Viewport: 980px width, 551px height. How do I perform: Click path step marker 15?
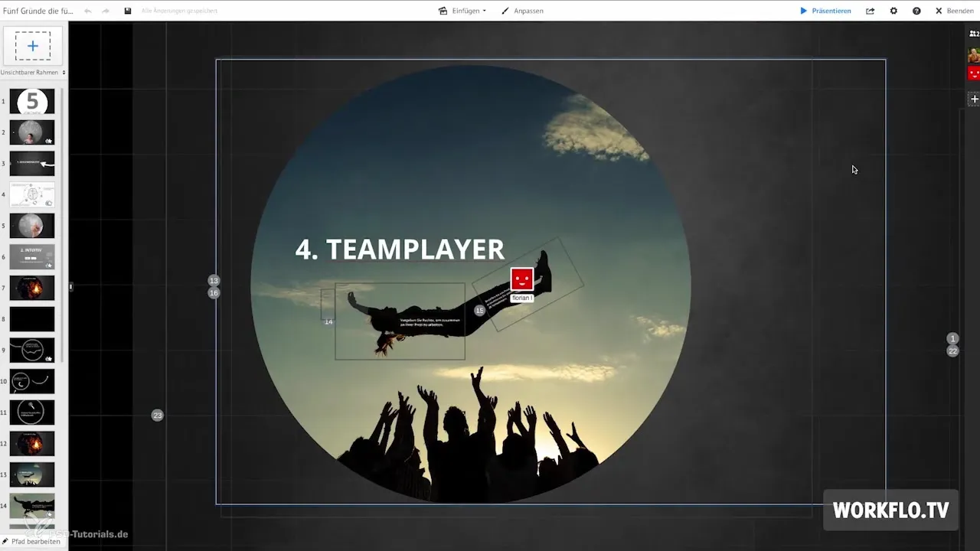pyautogui.click(x=480, y=311)
